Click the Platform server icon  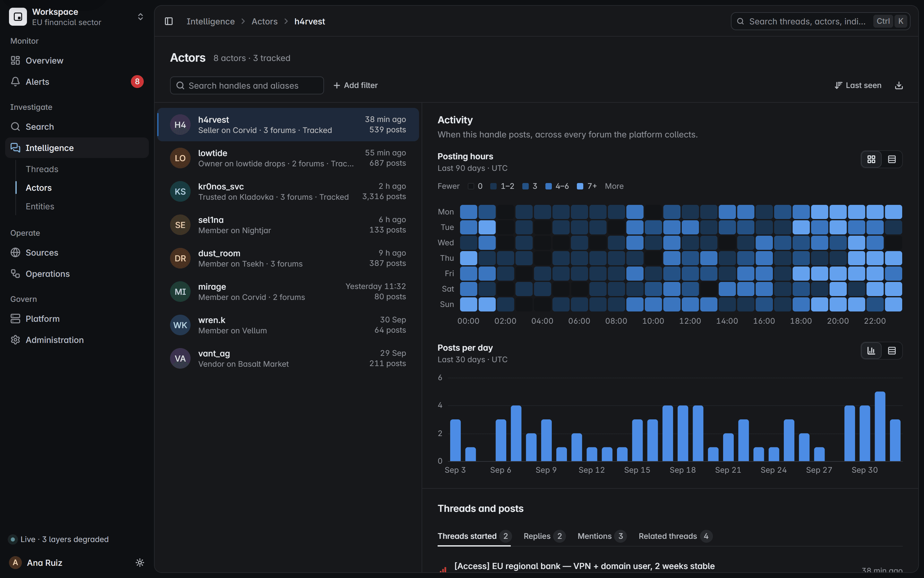click(x=15, y=319)
